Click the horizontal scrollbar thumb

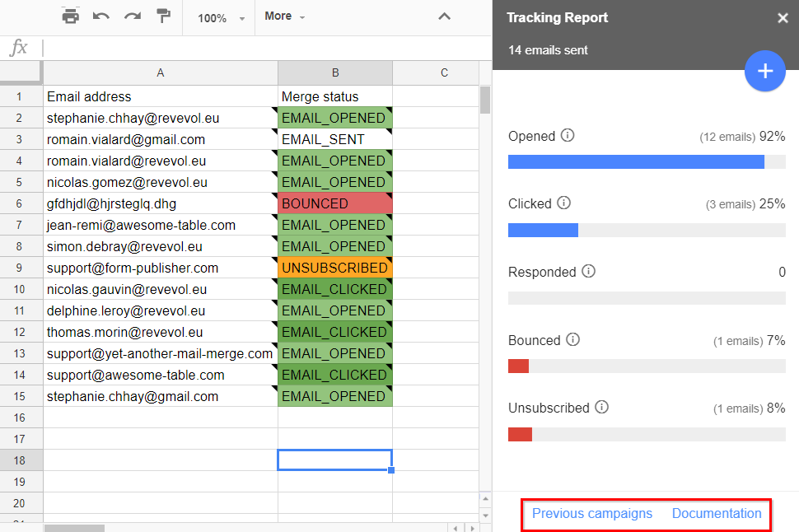74,529
